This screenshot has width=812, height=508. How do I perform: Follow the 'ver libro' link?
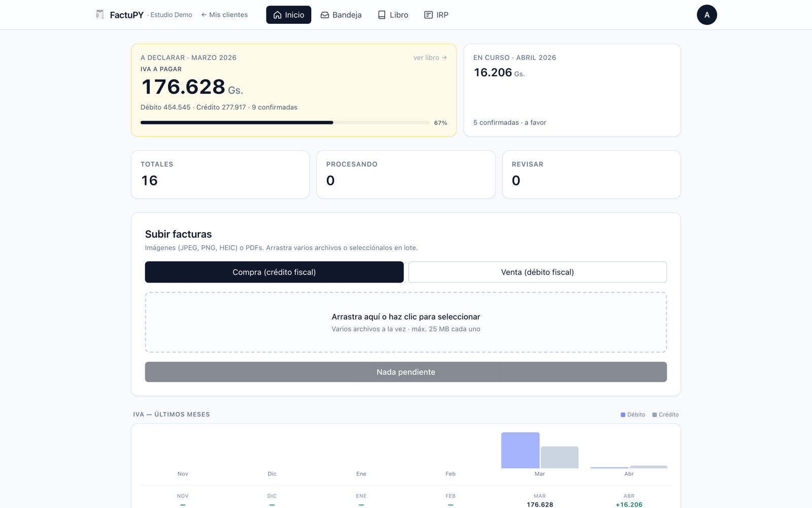coord(430,57)
